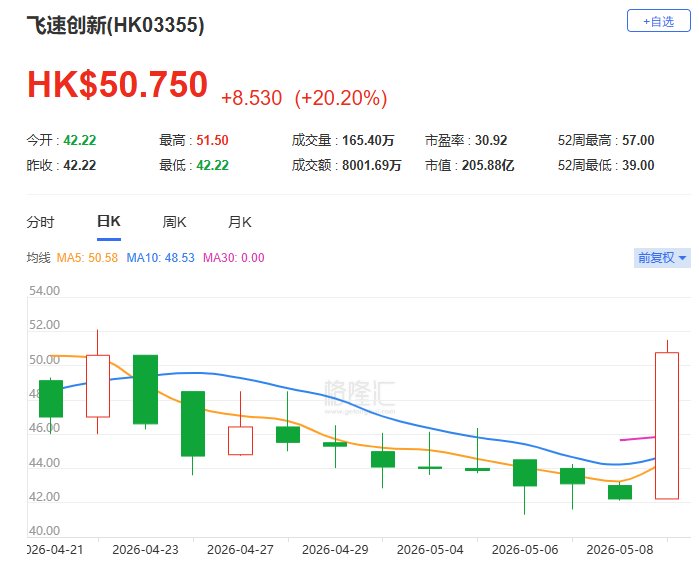This screenshot has height=564, width=699.
Task: Click the 2026-04-29 date axis label
Action: point(335,550)
